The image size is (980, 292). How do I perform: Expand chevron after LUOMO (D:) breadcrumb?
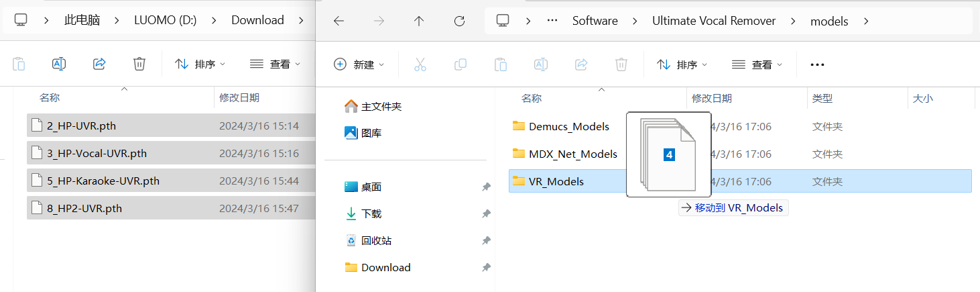[x=214, y=21]
